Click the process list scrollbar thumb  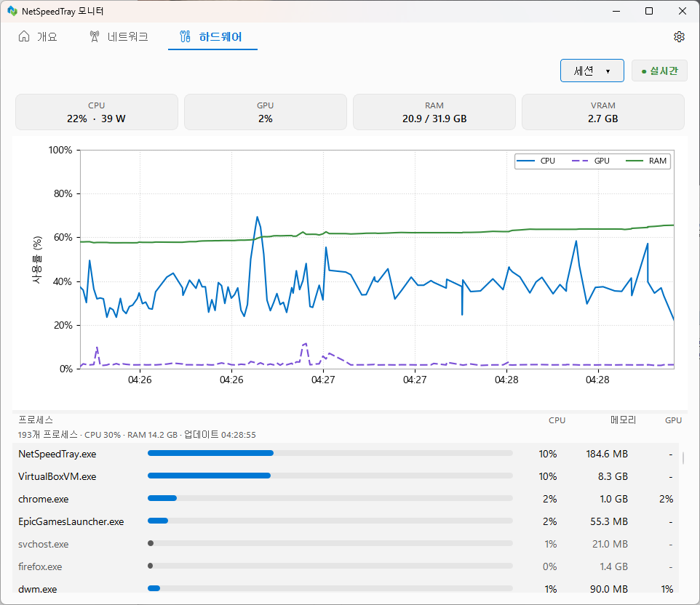point(683,458)
